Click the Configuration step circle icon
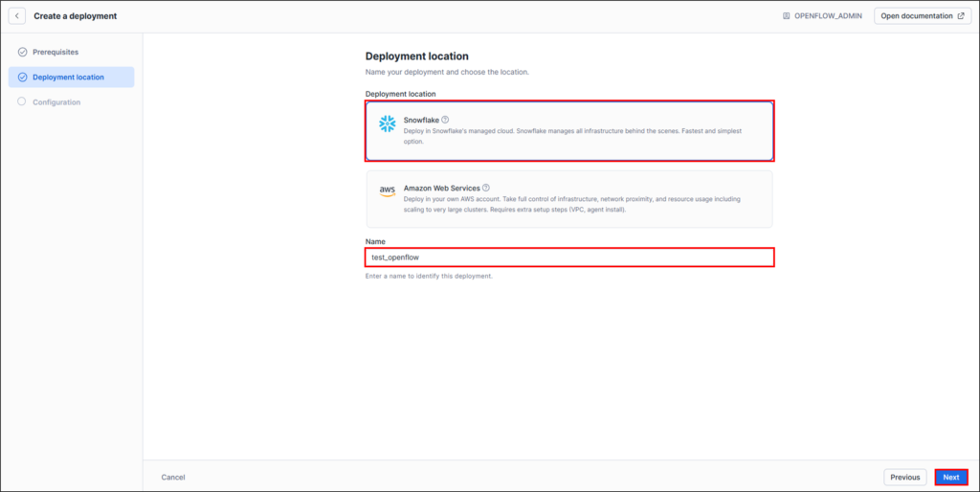The width and height of the screenshot is (980, 492). point(22,101)
